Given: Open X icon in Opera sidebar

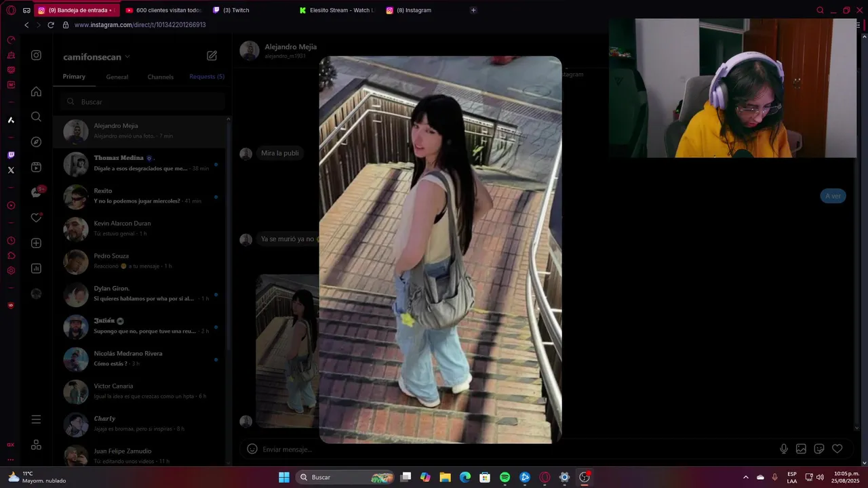Looking at the screenshot, I should [x=11, y=170].
